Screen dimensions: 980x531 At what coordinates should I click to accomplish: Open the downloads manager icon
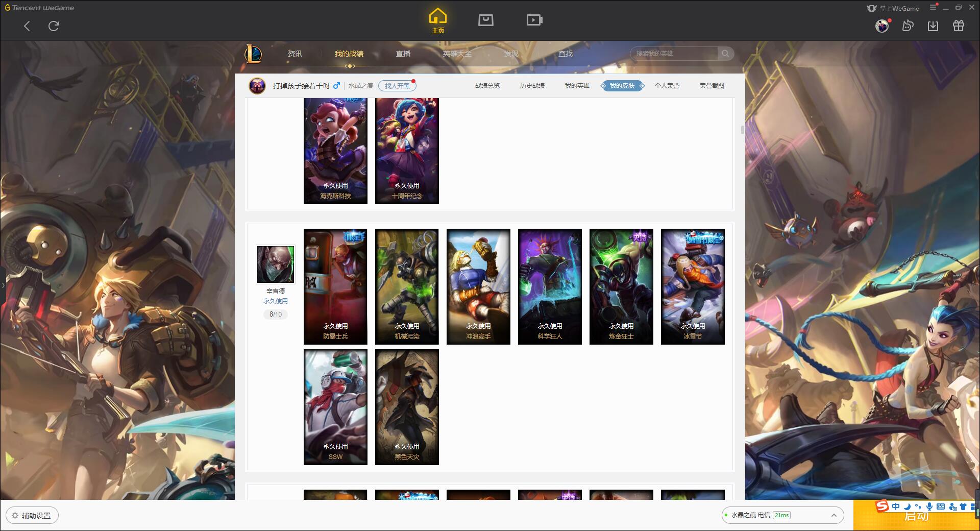(x=933, y=26)
